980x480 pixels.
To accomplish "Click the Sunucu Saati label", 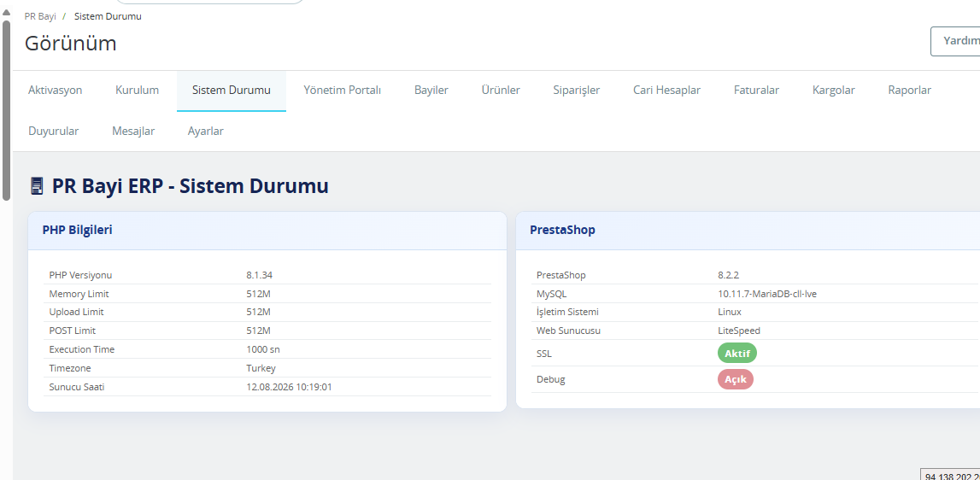I will (77, 387).
